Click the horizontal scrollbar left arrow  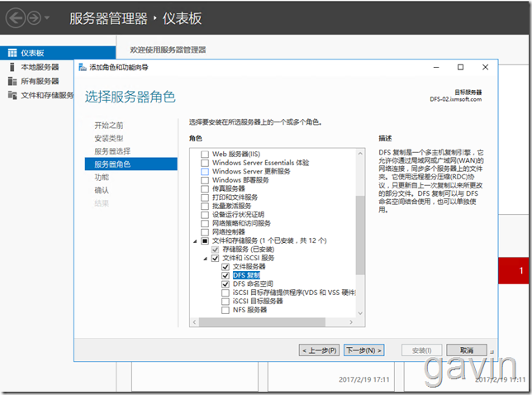pyautogui.click(x=194, y=321)
